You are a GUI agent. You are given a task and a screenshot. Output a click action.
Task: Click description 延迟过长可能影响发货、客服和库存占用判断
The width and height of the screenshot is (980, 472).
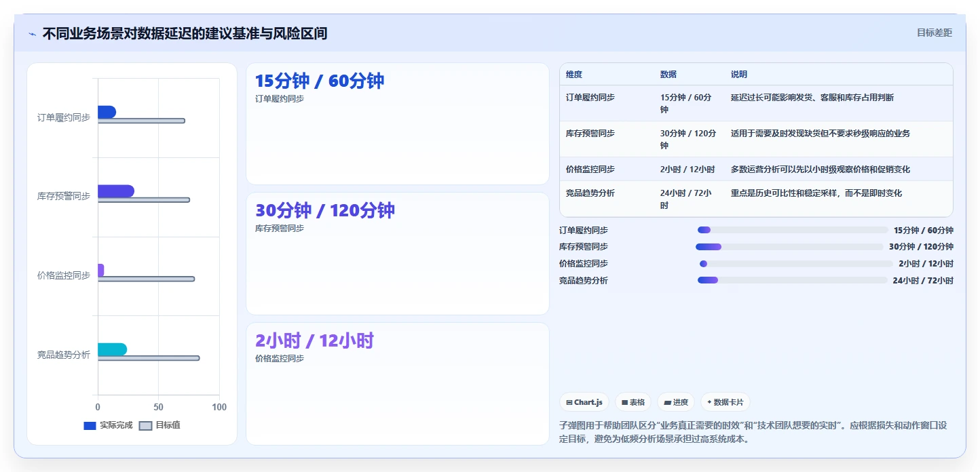coord(812,98)
